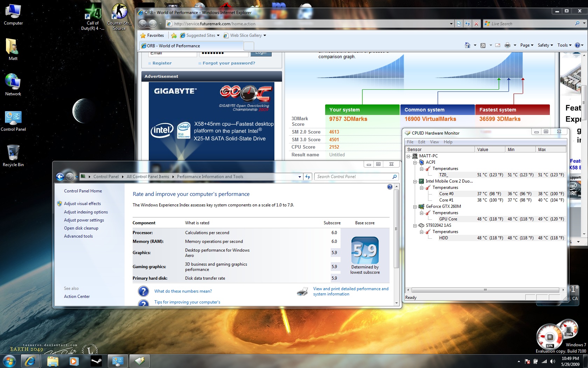Open the Help menu in Hardware Monitor
The height and width of the screenshot is (368, 588).
(448, 142)
